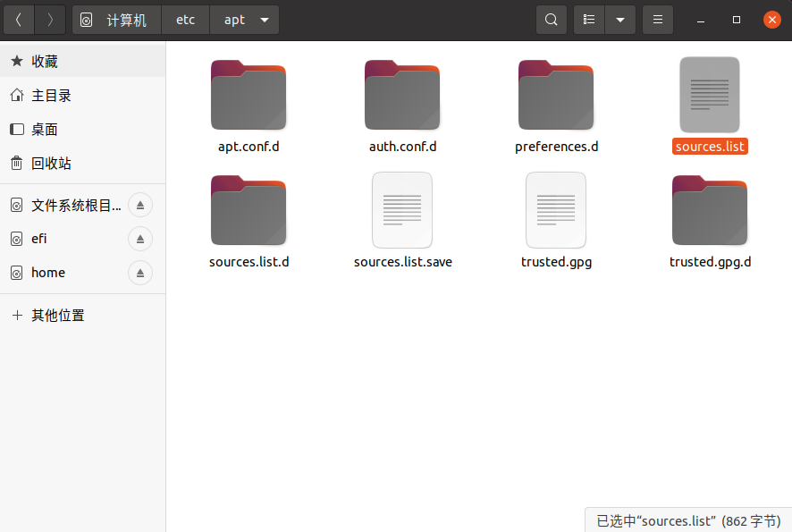Open the auth.conf.d folder icon
792x532 pixels.
[402, 95]
